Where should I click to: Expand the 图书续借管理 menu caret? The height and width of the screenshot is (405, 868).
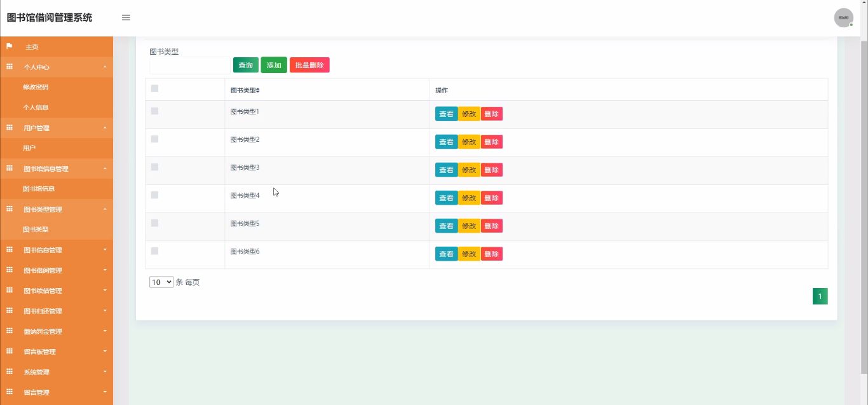click(105, 291)
